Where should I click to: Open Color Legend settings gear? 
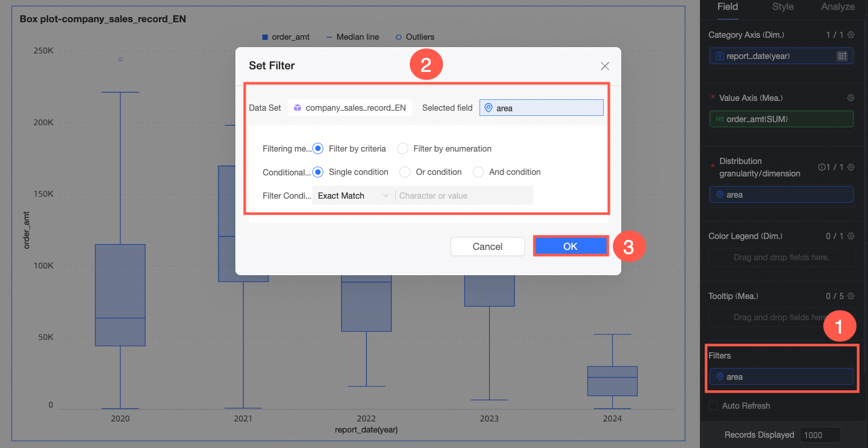pos(851,236)
